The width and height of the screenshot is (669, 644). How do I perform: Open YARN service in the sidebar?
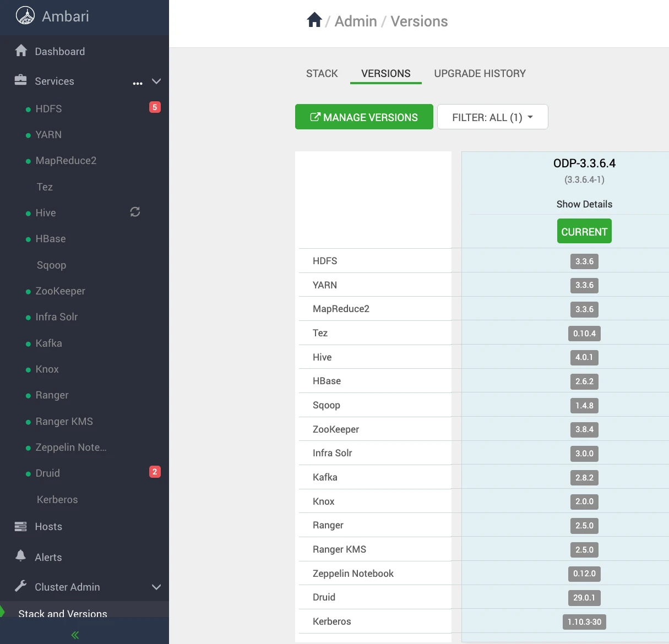[x=48, y=135]
